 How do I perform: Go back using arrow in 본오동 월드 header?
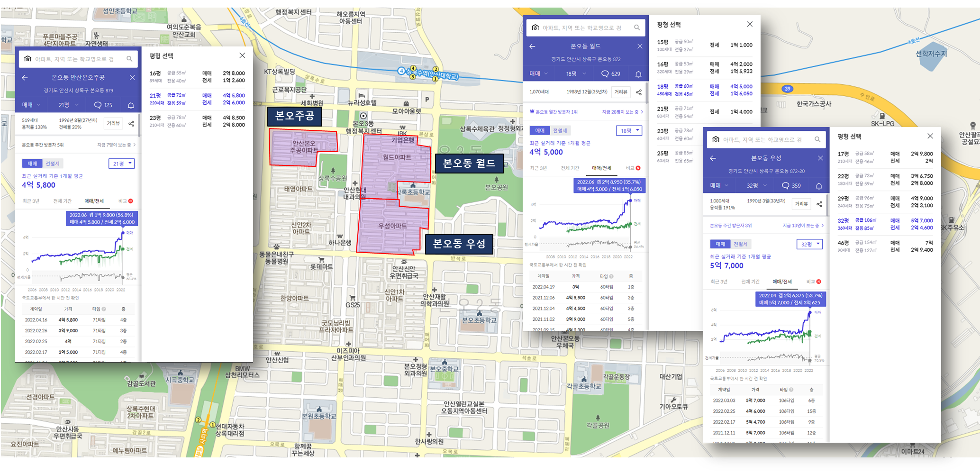532,46
